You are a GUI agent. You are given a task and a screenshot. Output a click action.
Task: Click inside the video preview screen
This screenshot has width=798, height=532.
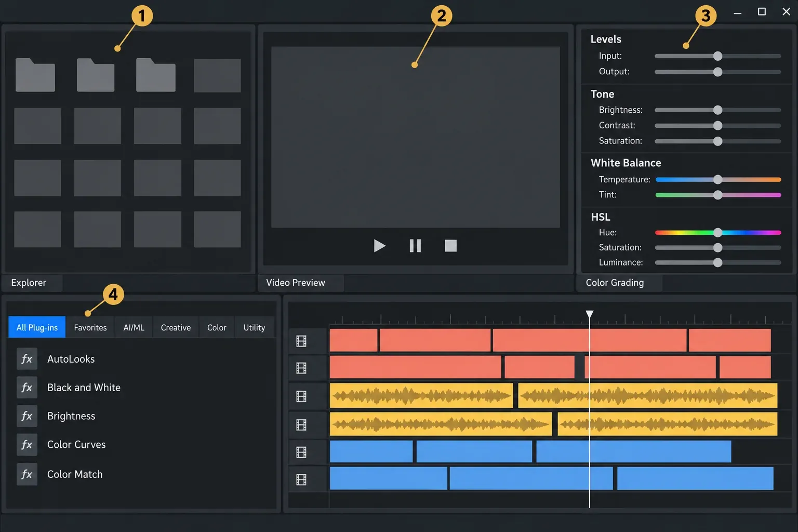click(416, 137)
